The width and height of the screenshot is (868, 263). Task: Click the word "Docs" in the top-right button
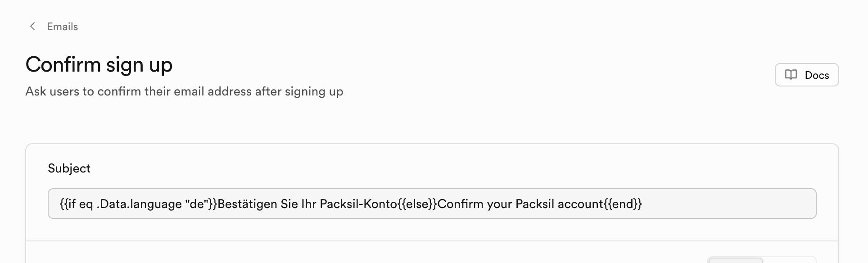pyautogui.click(x=817, y=75)
